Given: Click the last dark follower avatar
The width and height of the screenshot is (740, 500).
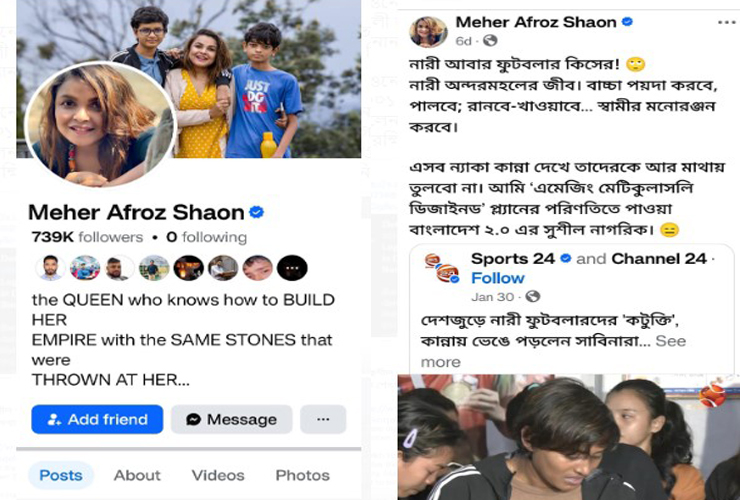Looking at the screenshot, I should coord(292,268).
